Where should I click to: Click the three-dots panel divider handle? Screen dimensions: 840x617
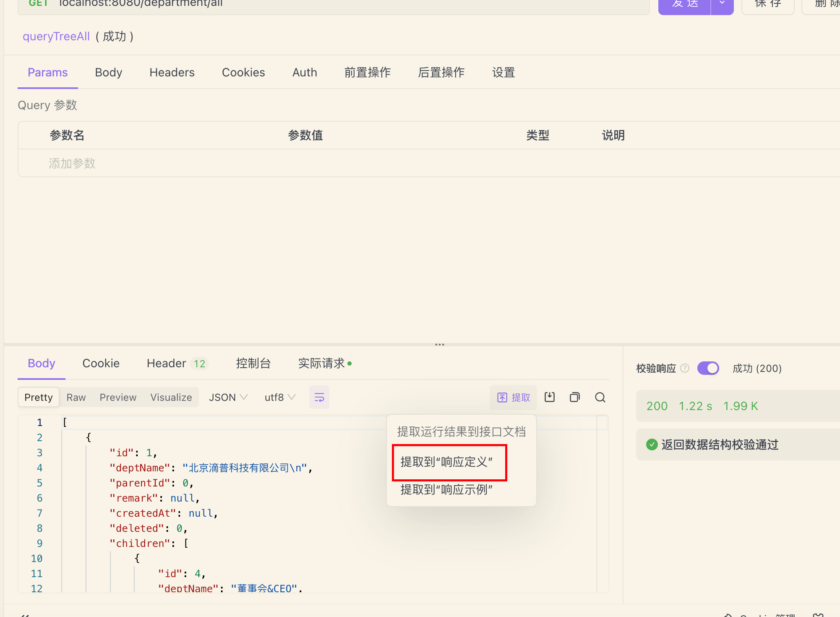pyautogui.click(x=440, y=345)
